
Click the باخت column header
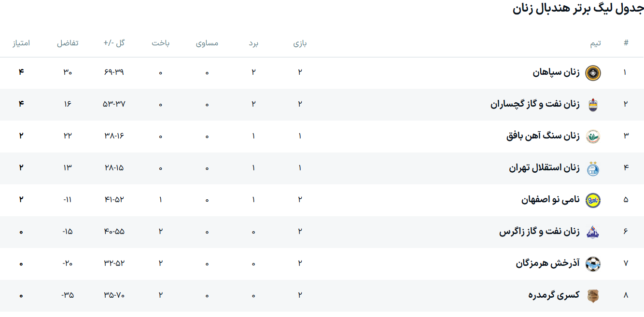pos(161,43)
